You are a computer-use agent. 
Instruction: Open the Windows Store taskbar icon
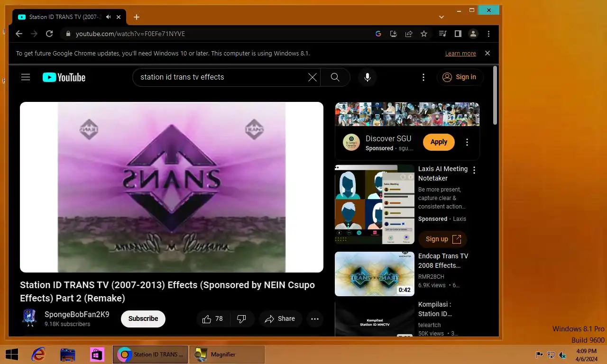[x=97, y=354]
